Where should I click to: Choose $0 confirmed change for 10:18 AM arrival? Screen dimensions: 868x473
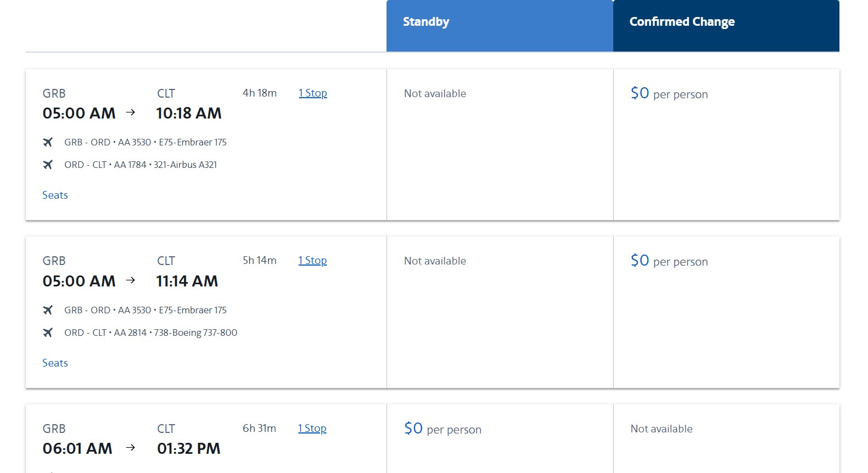[669, 93]
